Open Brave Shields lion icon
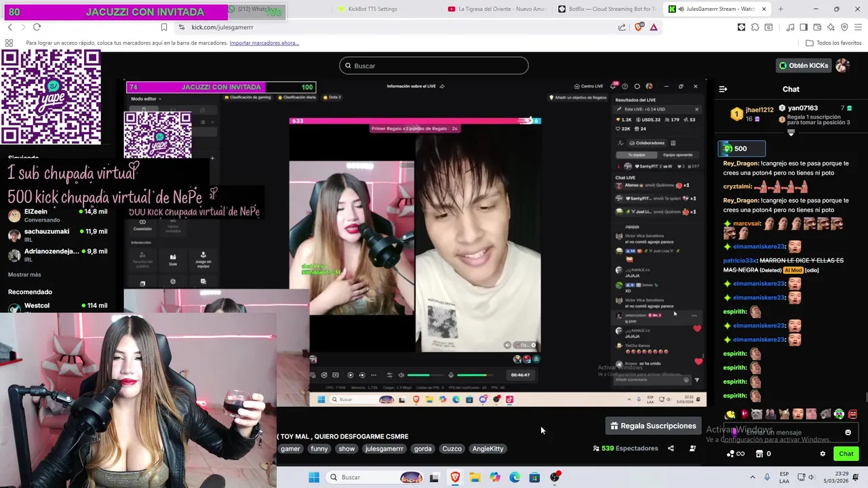Screen dimensions: 868x488 (x=639, y=27)
